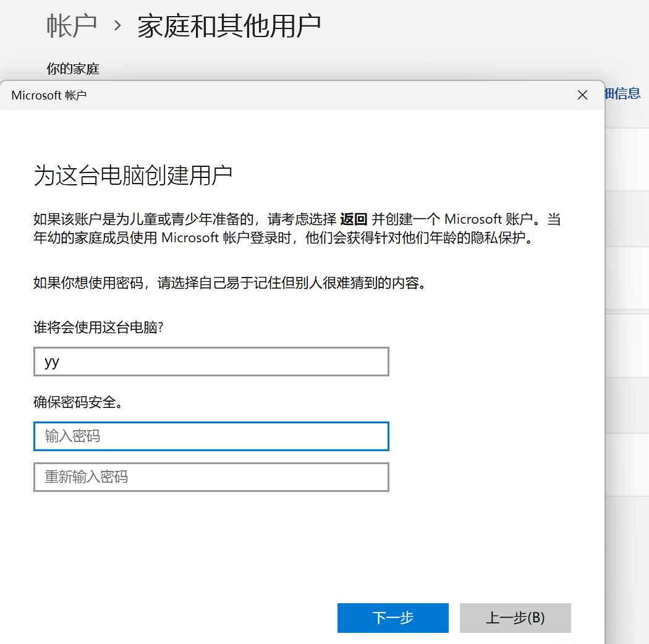Viewport: 649px width, 644px height.
Task: Click the 为这台电脑创建用户 heading
Action: [x=132, y=175]
